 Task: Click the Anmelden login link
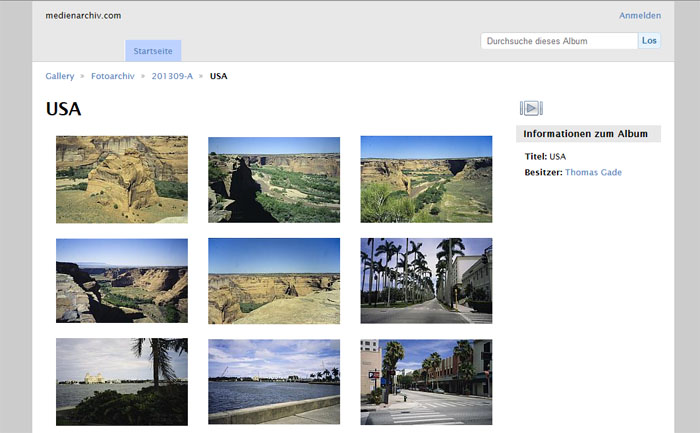pos(640,15)
